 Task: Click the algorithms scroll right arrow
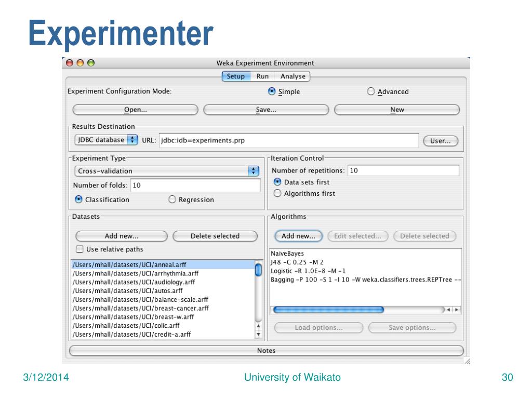(457, 310)
